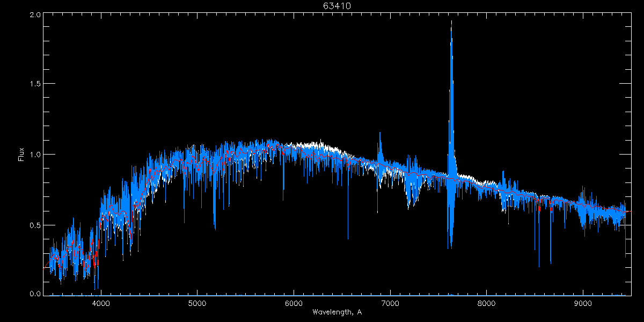Click the plot title 63410
Screen dimensions: 644x322
point(337,6)
